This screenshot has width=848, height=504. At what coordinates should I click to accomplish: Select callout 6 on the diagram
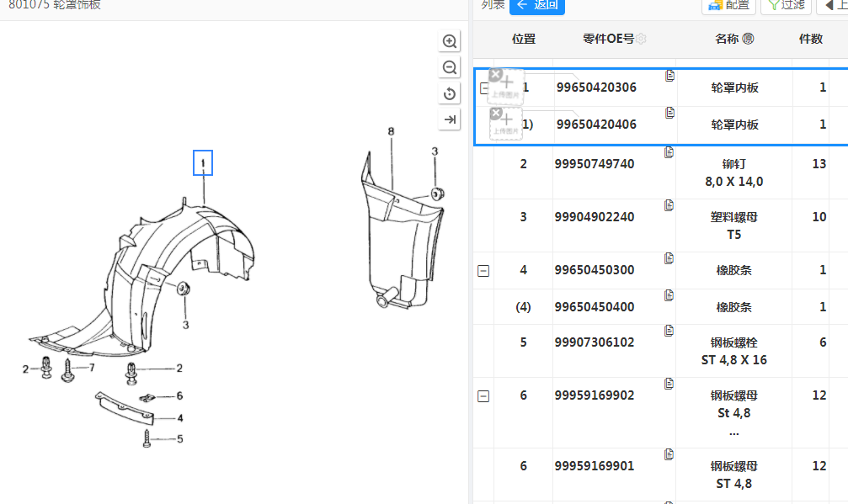tap(179, 396)
